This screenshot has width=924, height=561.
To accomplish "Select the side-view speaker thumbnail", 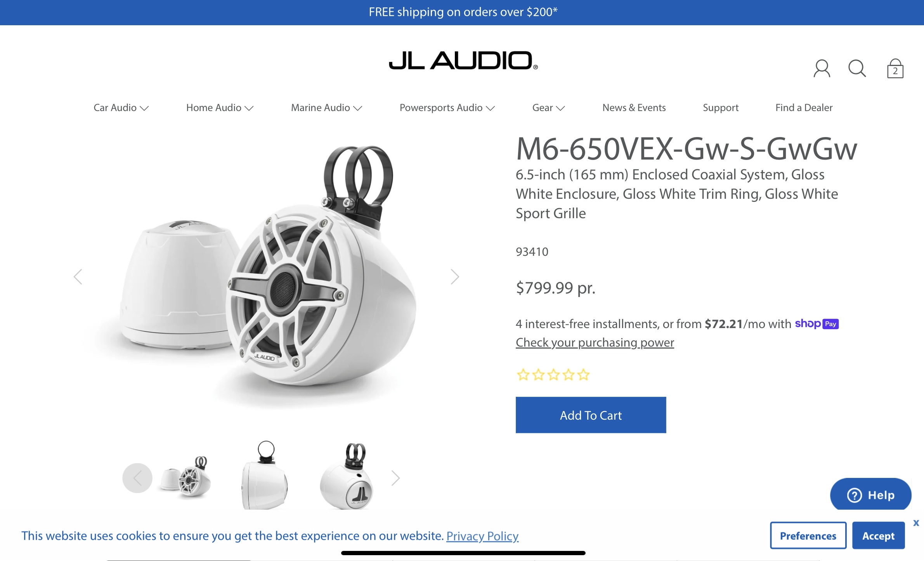I will pyautogui.click(x=265, y=475).
